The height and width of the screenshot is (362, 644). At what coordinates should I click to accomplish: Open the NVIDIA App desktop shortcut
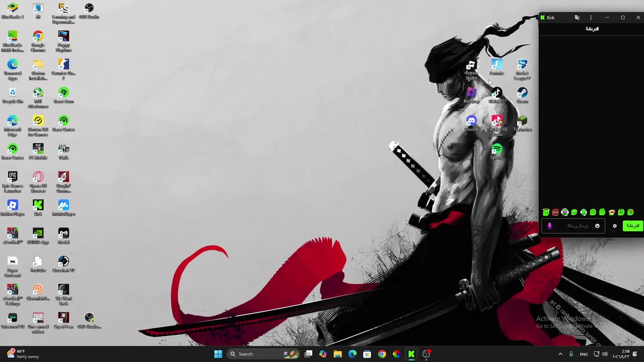click(x=38, y=236)
